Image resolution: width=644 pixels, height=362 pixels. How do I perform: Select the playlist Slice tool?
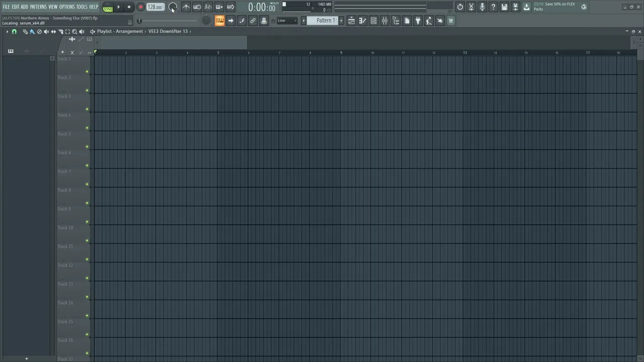[60, 31]
